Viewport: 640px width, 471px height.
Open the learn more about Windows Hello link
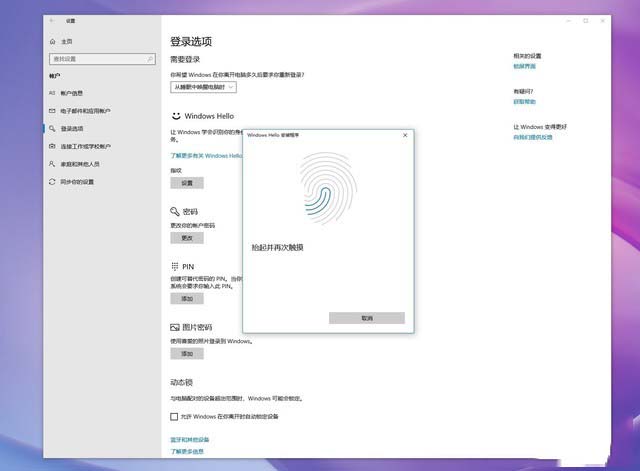(x=206, y=156)
